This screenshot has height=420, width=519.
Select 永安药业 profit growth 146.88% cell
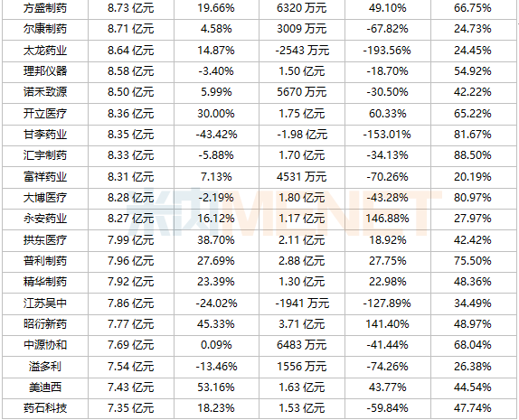[x=387, y=219]
